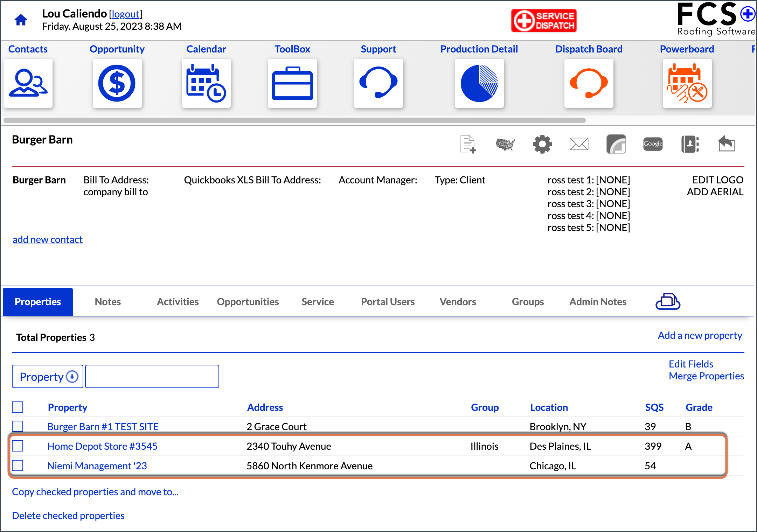Viewport: 757px width, 532px height.
Task: Click the property search text field
Action: coord(152,377)
